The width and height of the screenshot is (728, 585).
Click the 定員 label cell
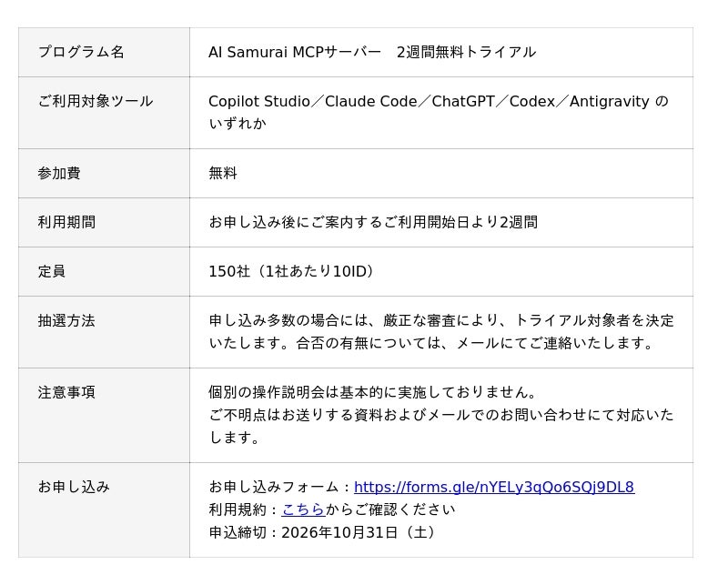coord(104,272)
